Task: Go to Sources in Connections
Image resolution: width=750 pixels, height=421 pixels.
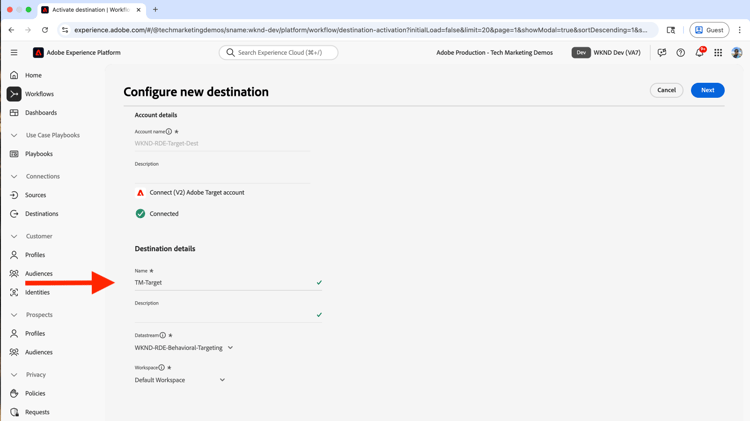Action: point(35,195)
